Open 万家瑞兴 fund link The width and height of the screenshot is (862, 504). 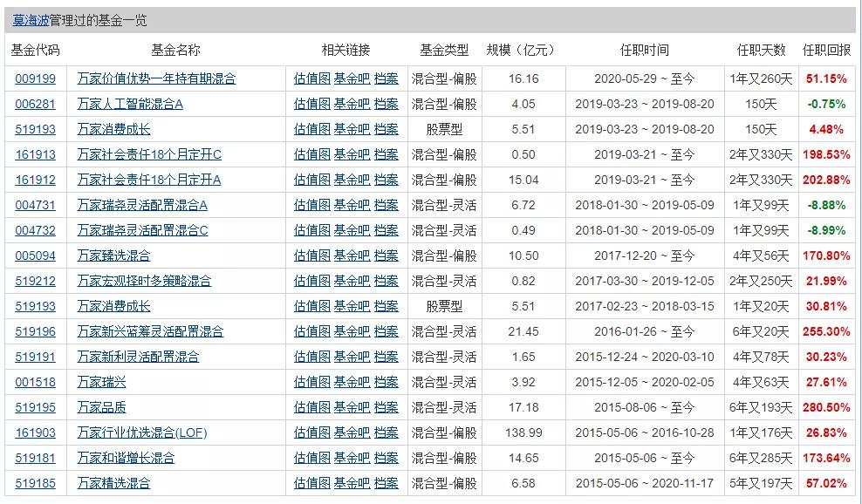coord(102,382)
